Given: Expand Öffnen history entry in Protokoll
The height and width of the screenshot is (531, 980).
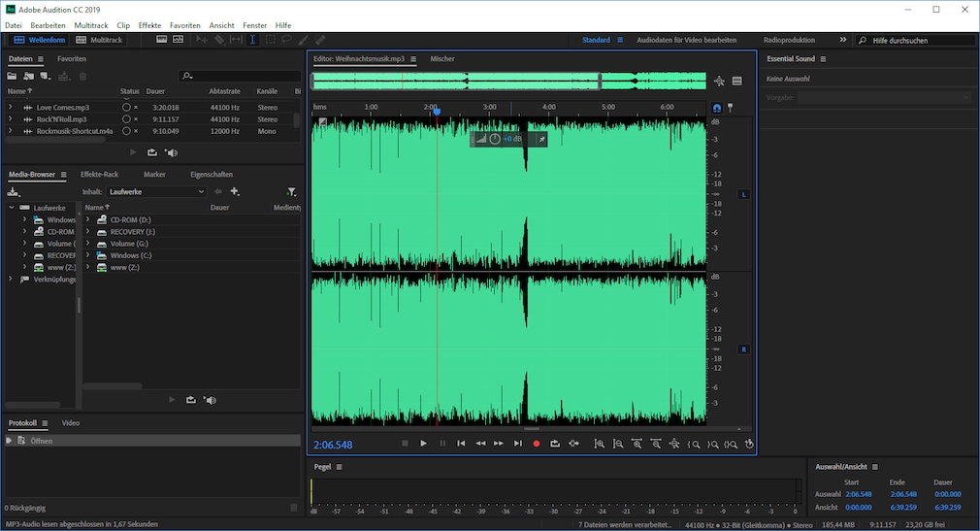Looking at the screenshot, I should [9, 441].
